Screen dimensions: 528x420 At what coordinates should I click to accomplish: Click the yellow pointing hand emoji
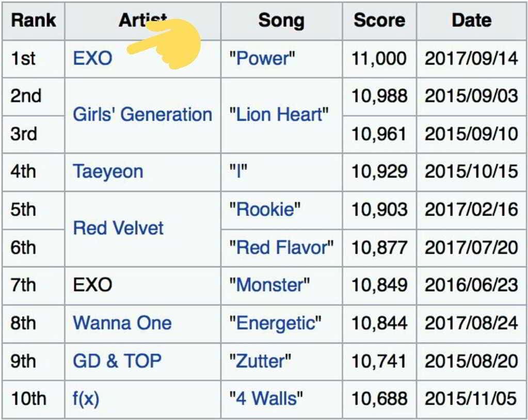click(x=170, y=44)
